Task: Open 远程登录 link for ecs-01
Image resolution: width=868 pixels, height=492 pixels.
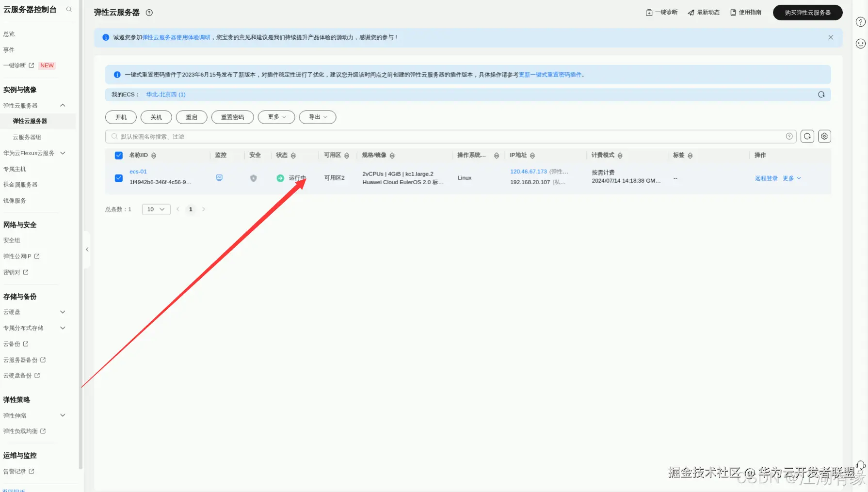Action: (x=766, y=178)
